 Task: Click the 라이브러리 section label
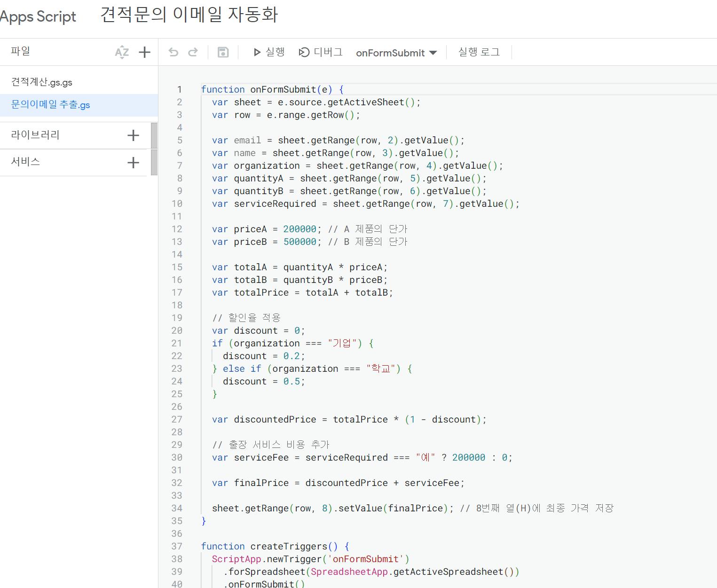click(35, 135)
